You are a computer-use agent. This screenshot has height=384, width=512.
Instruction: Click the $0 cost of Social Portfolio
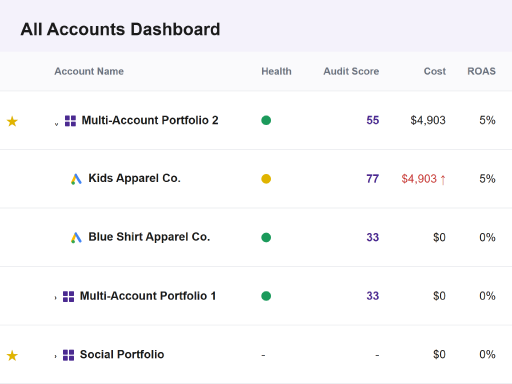tap(439, 354)
